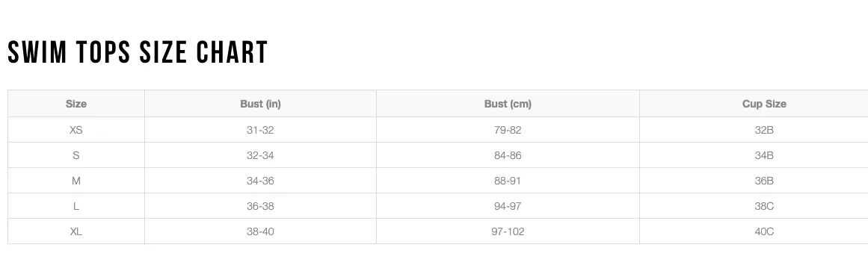Click the 97-102 bust centimeters value
This screenshot has height=274, width=868.
(x=508, y=231)
